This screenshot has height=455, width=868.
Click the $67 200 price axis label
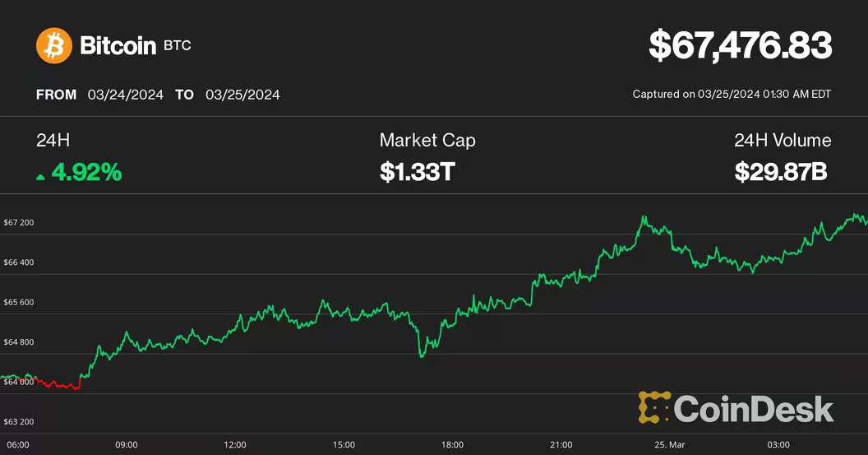[19, 223]
